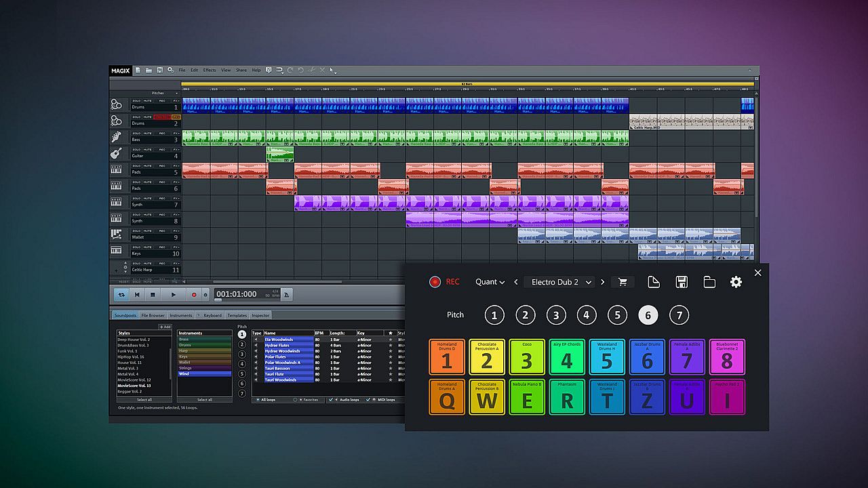
Task: Click the metronome icon beside the time display
Action: pyautogui.click(x=287, y=295)
